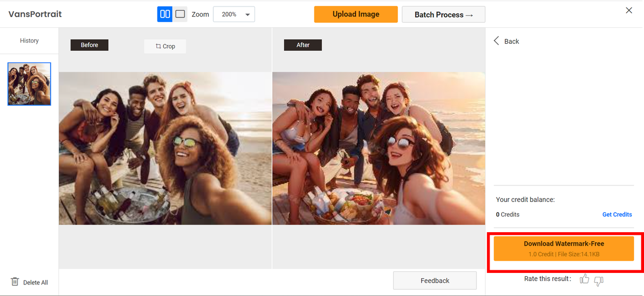Click the cartoonized After photo

379,148
